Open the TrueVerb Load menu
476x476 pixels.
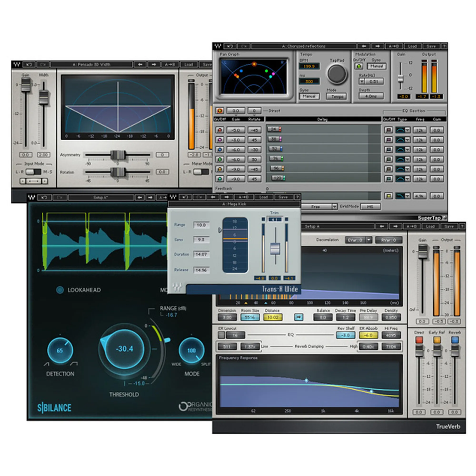click(x=430, y=226)
